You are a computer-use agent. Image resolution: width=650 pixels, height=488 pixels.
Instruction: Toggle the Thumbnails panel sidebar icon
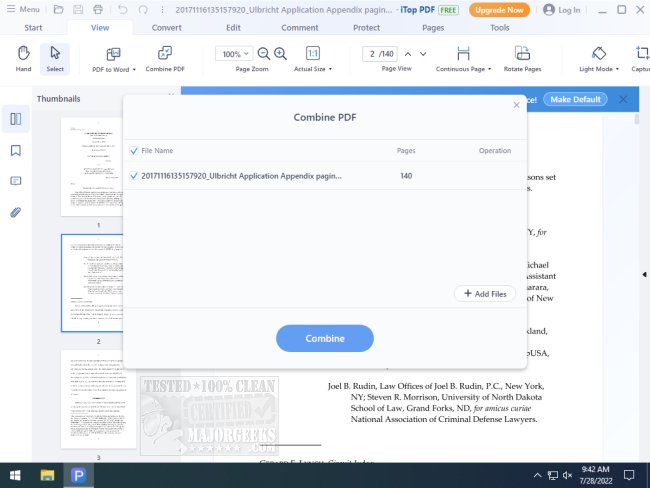pos(16,119)
